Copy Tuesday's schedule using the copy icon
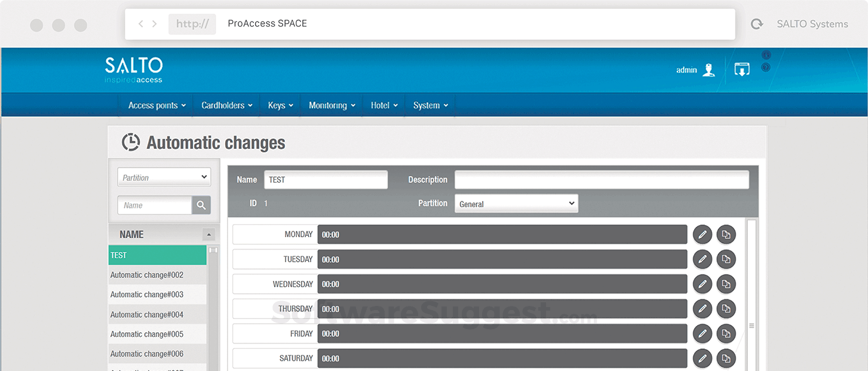The image size is (868, 371). tap(726, 259)
